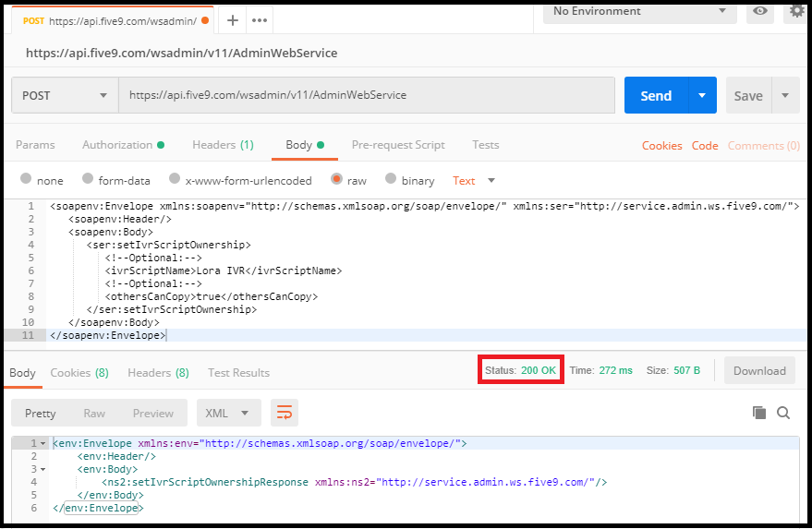Select the binary body type radio
Viewport: 812px width, 529px height.
391,178
